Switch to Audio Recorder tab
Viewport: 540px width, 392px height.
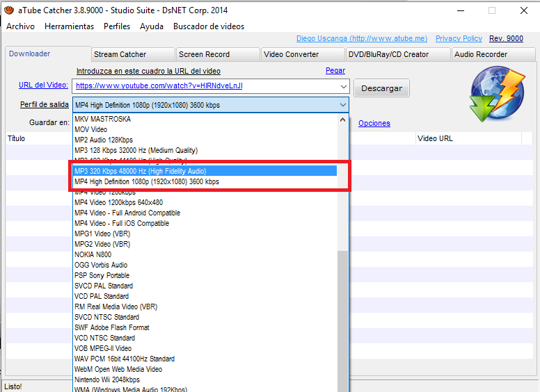click(x=493, y=54)
